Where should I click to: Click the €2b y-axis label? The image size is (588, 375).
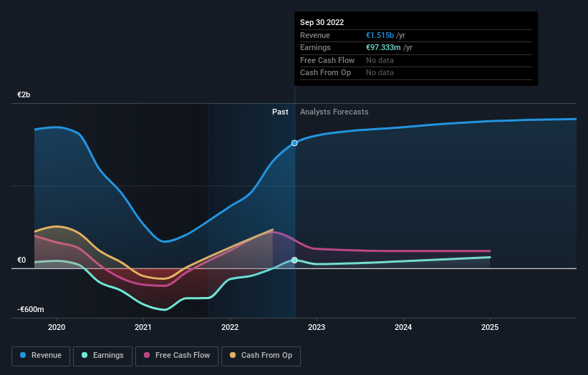[24, 94]
